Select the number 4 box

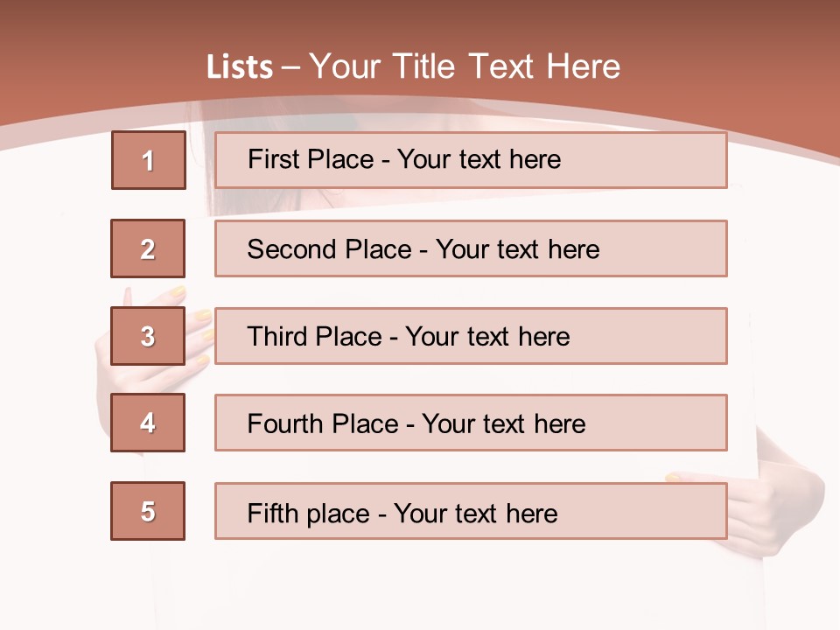pos(148,423)
